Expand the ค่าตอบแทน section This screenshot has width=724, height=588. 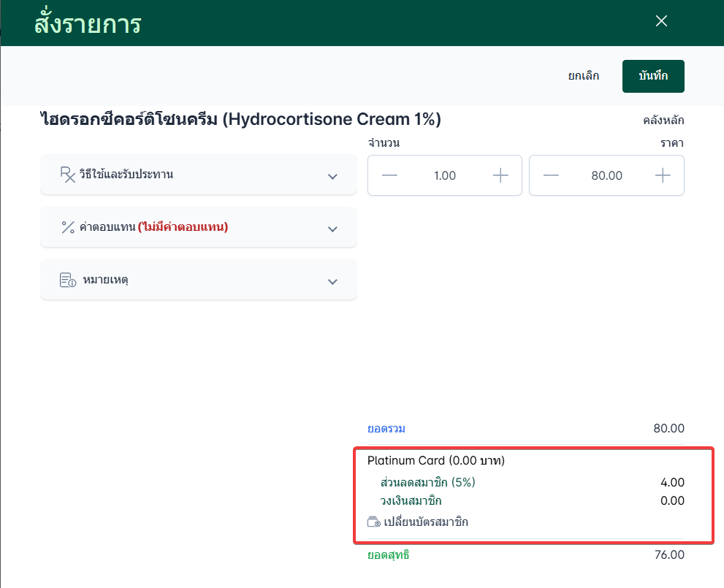pos(332,229)
